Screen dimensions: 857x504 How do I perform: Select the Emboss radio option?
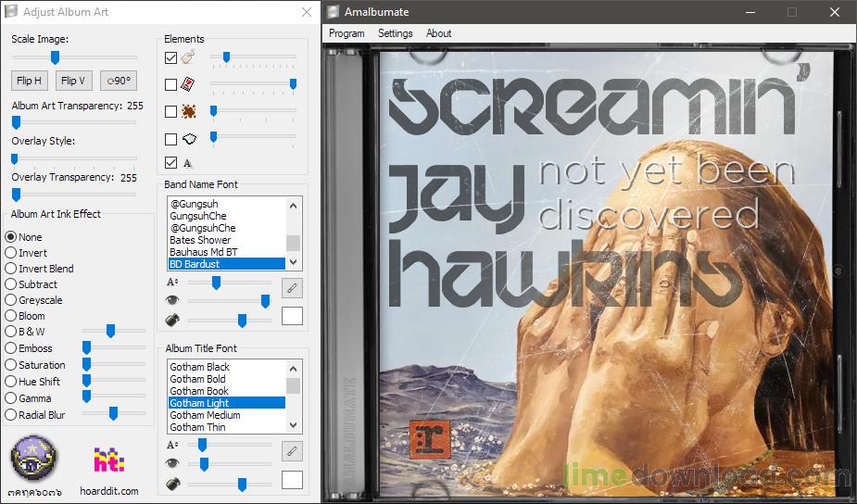pos(29,348)
